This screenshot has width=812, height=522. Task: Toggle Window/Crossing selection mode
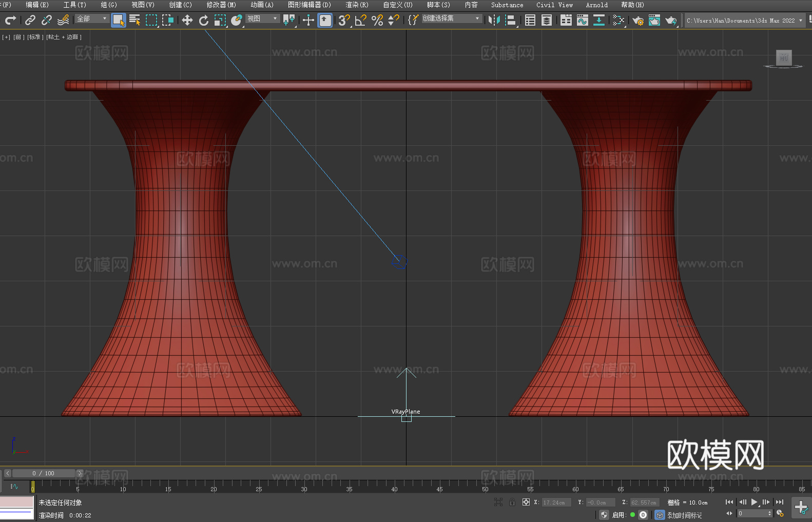click(168, 20)
